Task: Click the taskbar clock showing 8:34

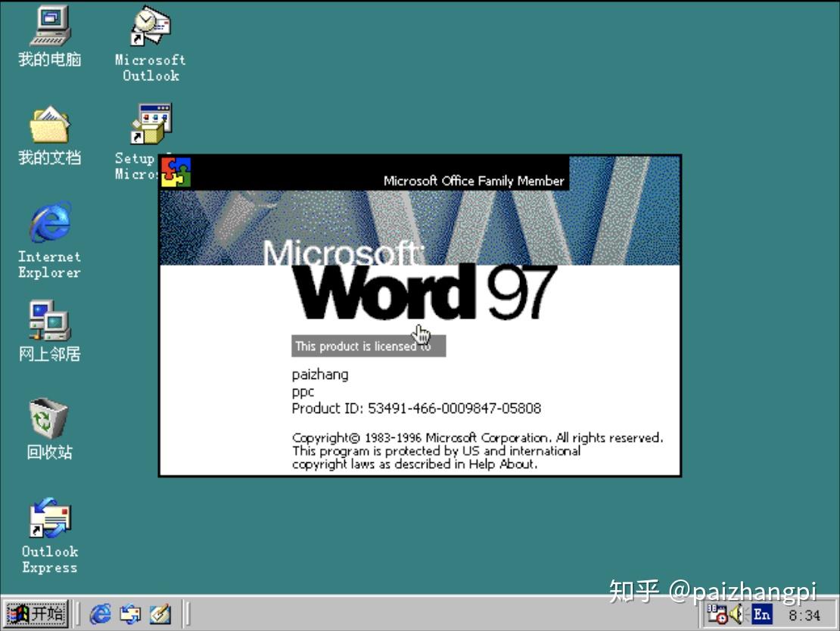Action: tap(804, 614)
